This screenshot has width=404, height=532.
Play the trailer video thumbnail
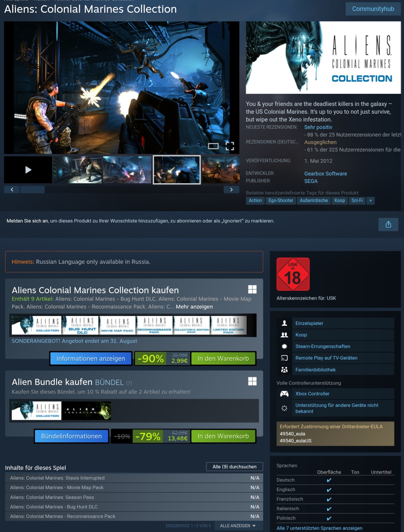coord(28,170)
